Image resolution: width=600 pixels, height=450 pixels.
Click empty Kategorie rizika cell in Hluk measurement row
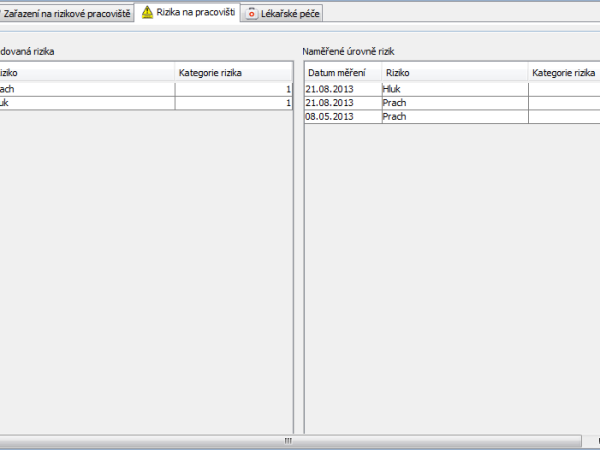[563, 89]
